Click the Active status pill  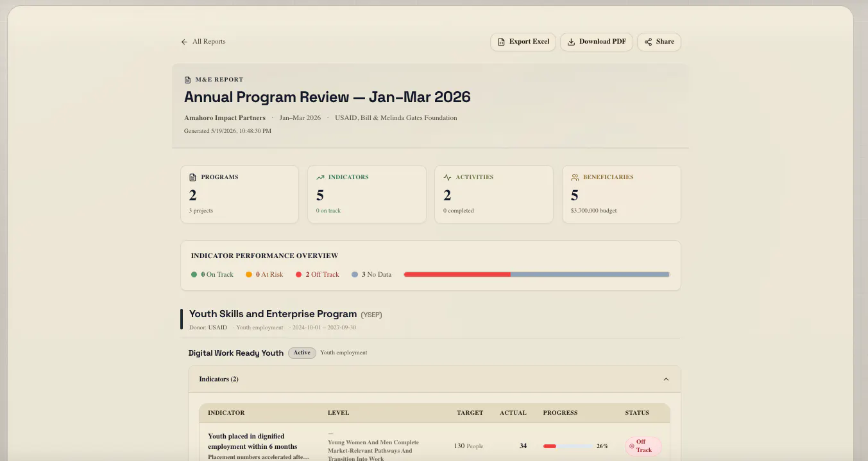click(302, 352)
